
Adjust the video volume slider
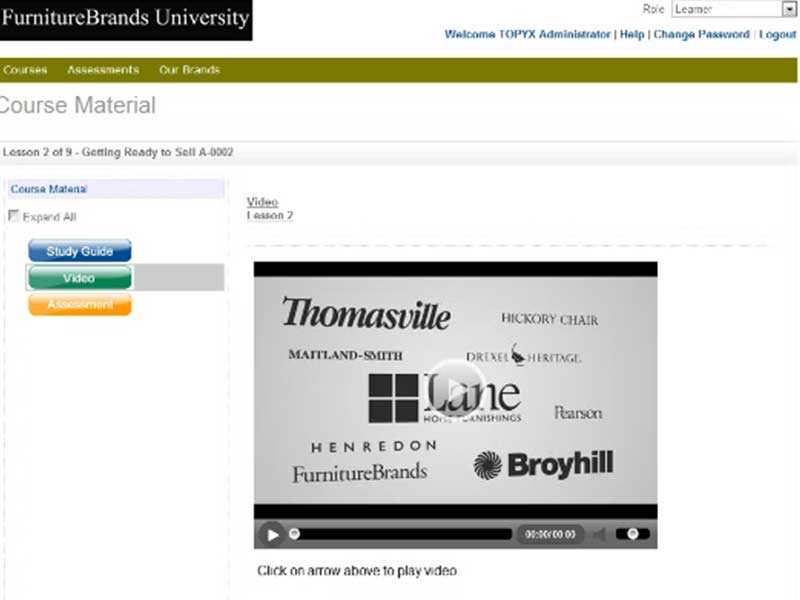633,534
